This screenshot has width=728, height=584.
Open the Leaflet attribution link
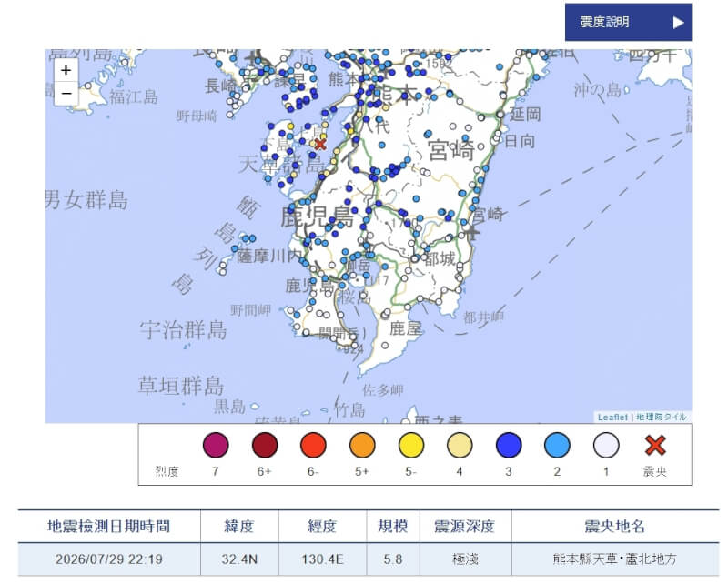point(612,418)
